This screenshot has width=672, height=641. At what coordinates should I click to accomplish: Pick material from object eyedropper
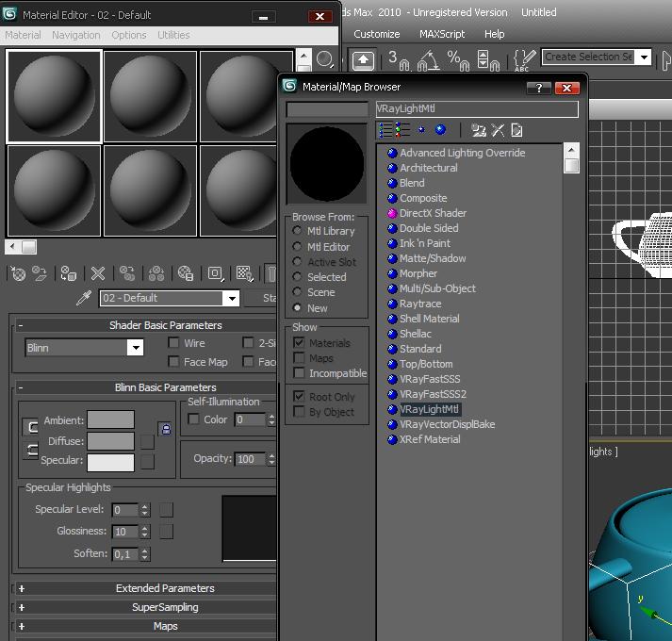point(84,298)
